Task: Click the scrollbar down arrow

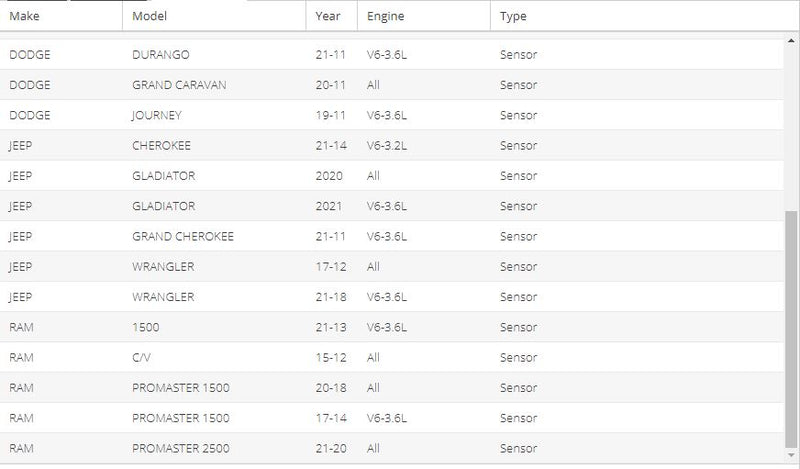Action: click(791, 455)
